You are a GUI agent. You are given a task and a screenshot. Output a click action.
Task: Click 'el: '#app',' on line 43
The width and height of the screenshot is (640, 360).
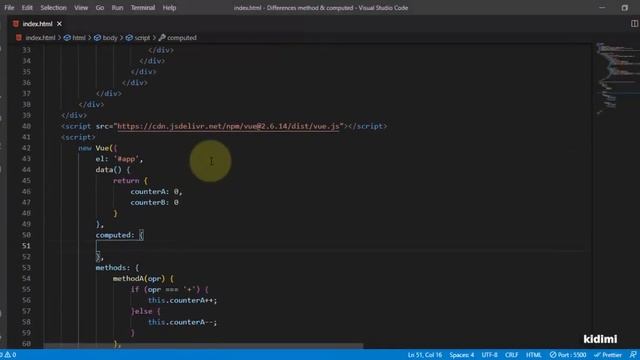[x=119, y=159]
